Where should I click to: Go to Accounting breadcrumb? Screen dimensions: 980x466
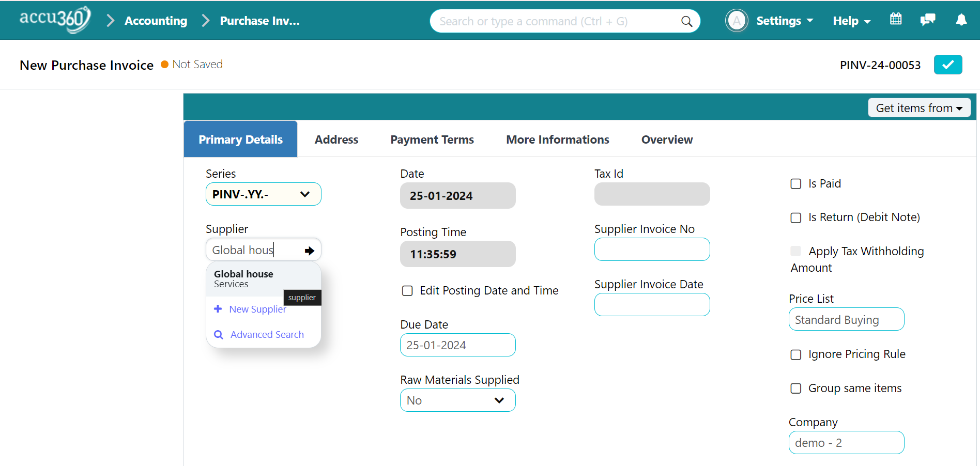tap(156, 21)
